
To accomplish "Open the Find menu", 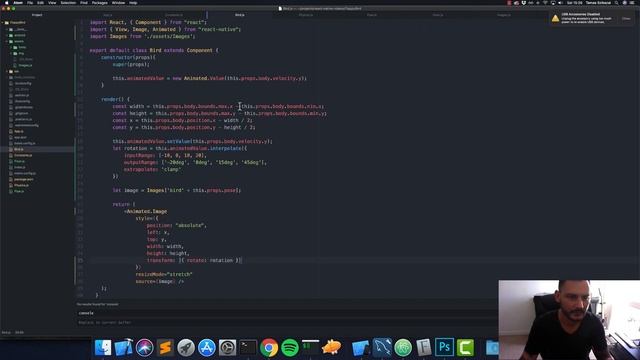I will coord(84,3).
